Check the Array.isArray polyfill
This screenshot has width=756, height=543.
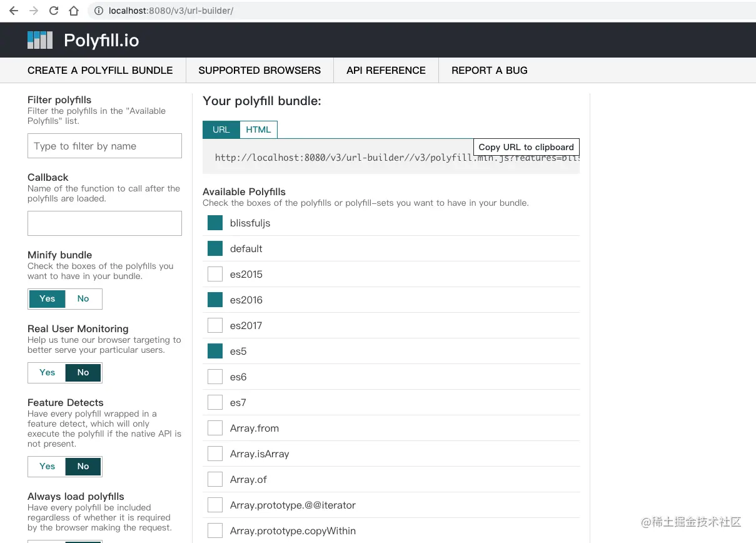coord(215,454)
